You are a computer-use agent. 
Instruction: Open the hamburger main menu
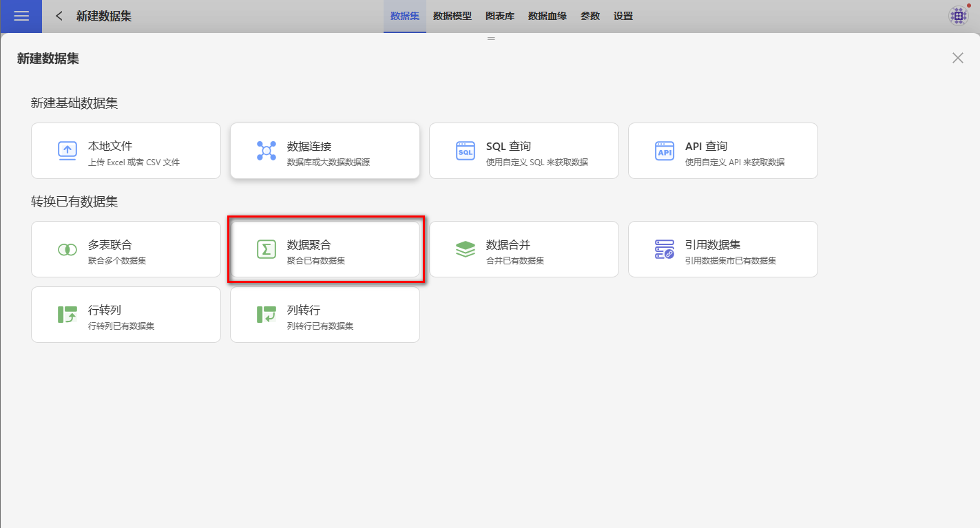pyautogui.click(x=21, y=16)
